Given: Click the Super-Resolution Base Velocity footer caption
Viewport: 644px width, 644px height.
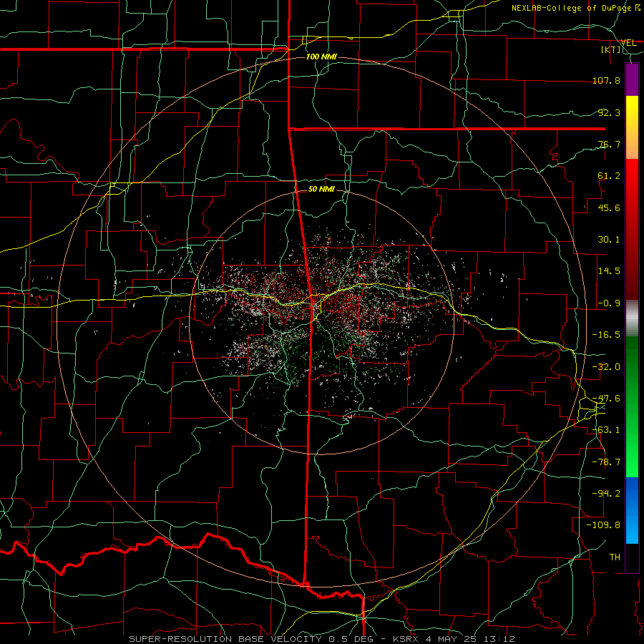Looking at the screenshot, I should 321,639.
